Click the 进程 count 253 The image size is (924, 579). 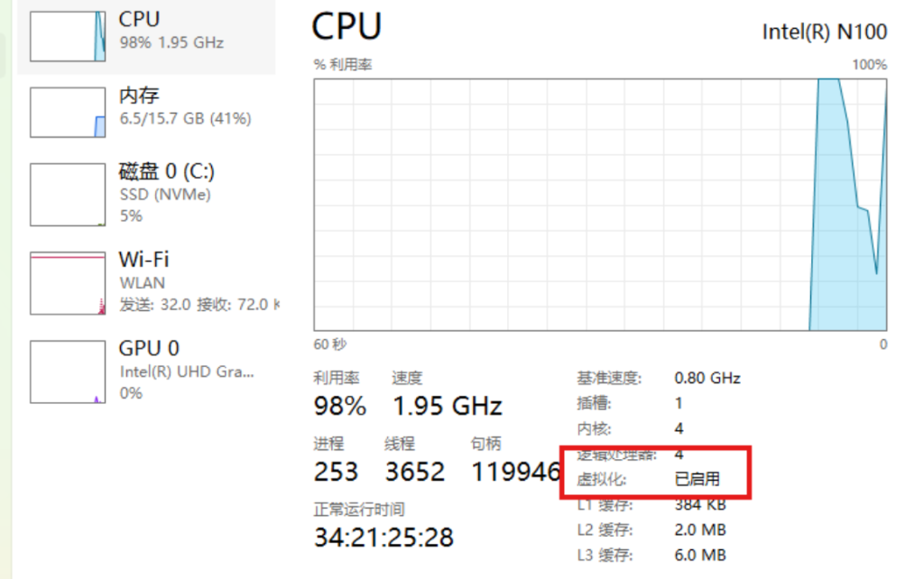pyautogui.click(x=336, y=471)
